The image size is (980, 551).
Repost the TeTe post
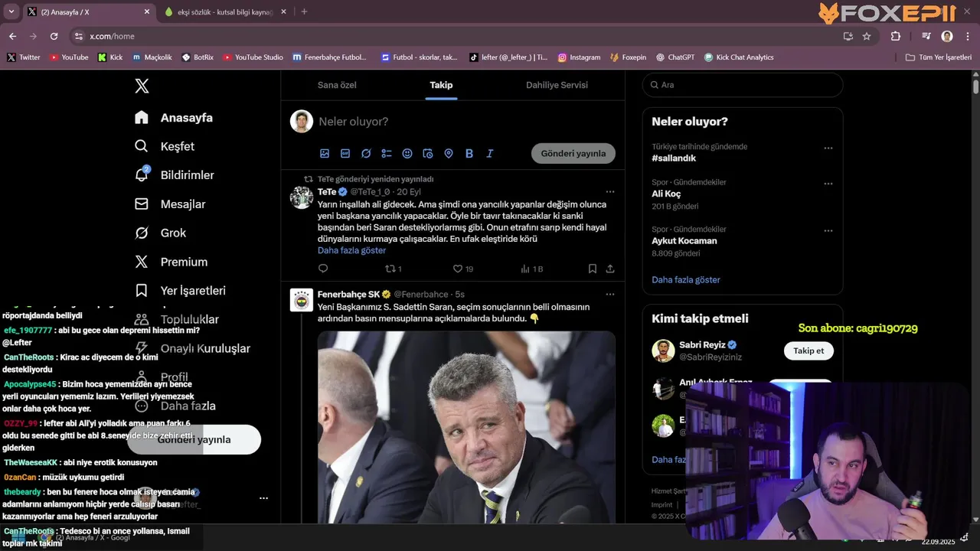tap(394, 269)
